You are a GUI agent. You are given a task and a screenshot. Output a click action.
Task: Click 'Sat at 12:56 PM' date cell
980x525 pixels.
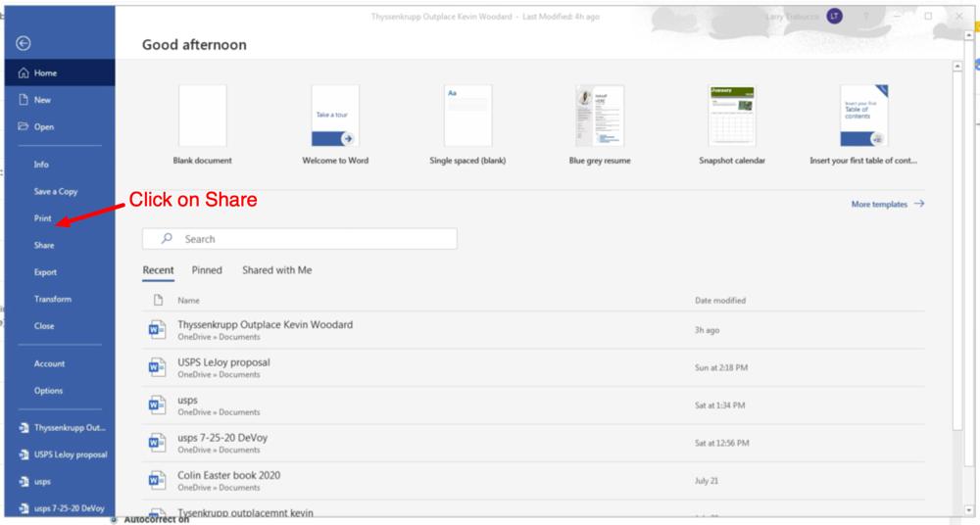722,443
